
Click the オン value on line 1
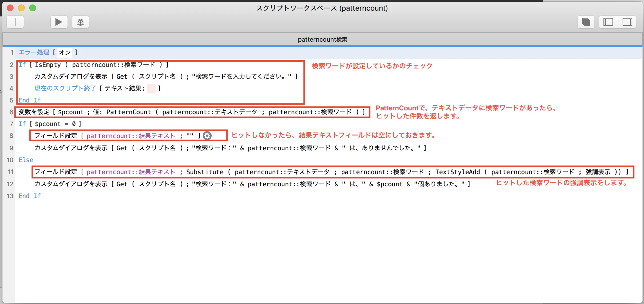point(65,52)
